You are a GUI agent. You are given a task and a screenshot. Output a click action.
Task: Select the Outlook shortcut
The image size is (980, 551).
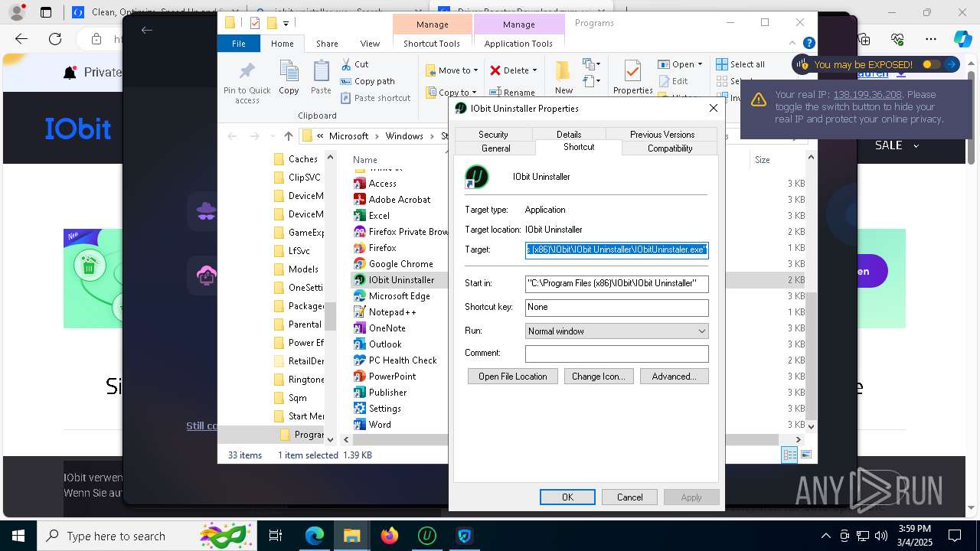tap(378, 344)
